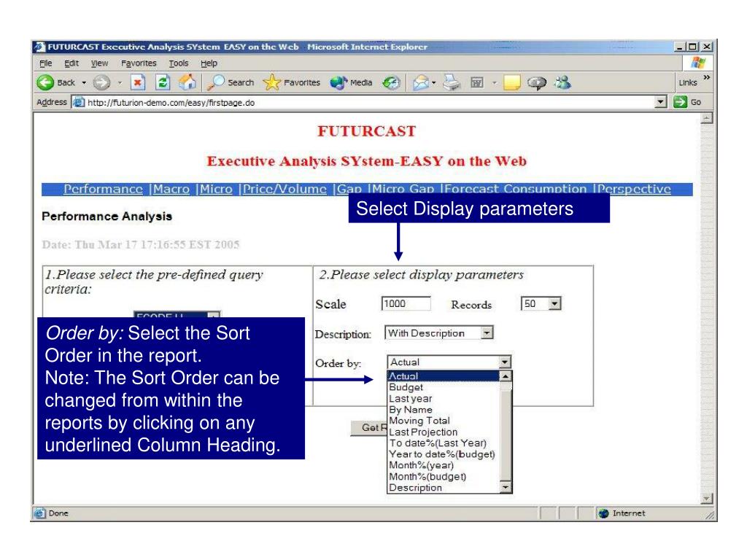Expand the Forward history dropdown arrow
This screenshot has height=560, width=747.
coord(120,83)
